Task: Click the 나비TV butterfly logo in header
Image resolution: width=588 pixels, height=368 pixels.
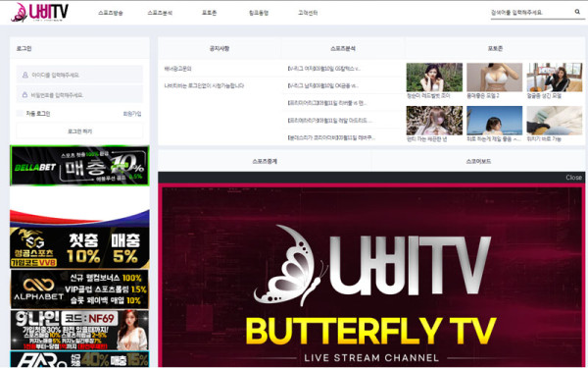Action: 40,13
